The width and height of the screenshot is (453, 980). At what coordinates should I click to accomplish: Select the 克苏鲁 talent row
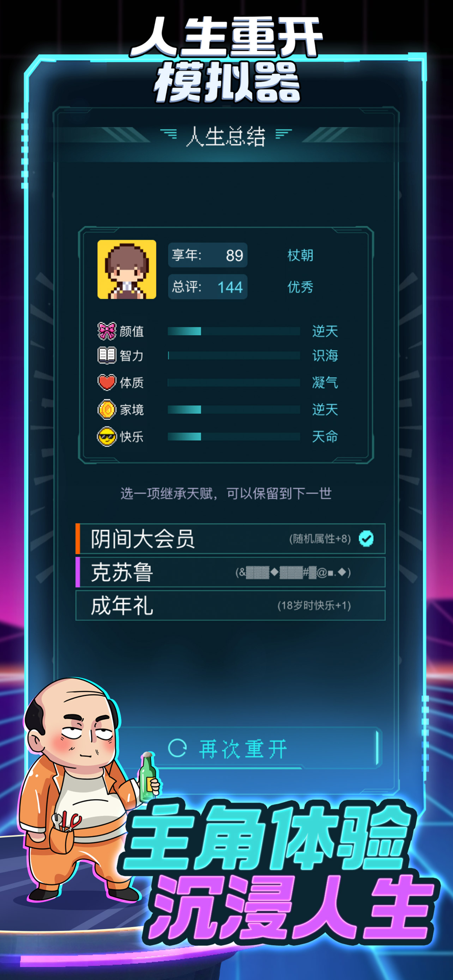pos(230,572)
